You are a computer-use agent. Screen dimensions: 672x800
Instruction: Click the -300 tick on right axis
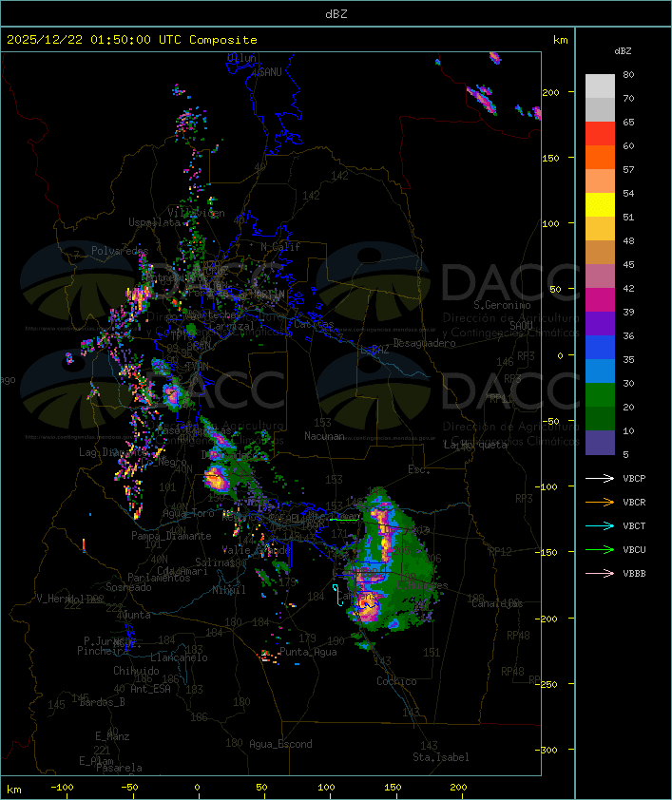(x=548, y=750)
